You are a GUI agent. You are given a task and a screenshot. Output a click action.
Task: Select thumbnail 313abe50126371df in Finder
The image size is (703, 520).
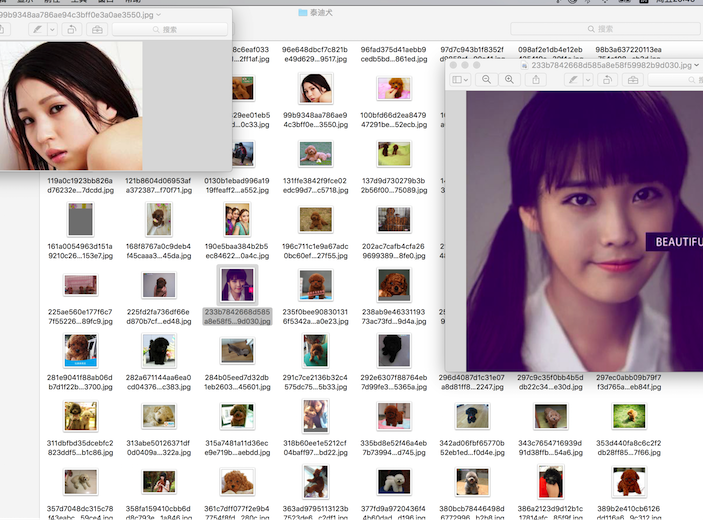point(159,416)
